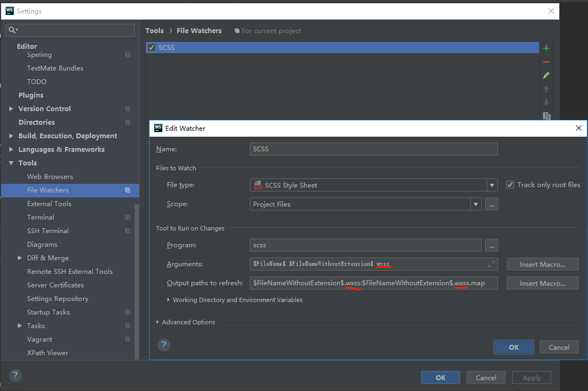The height and width of the screenshot is (391, 588).
Task: Select TextMate Bundles settings page
Action: (55, 68)
